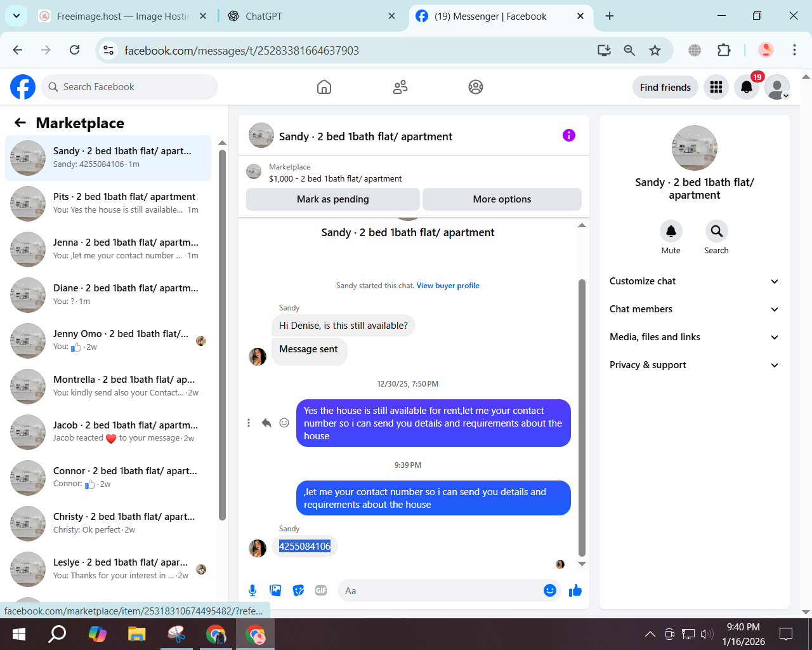Open Sandy conversation in list
Viewport: 812px width, 650px height.
click(108, 158)
